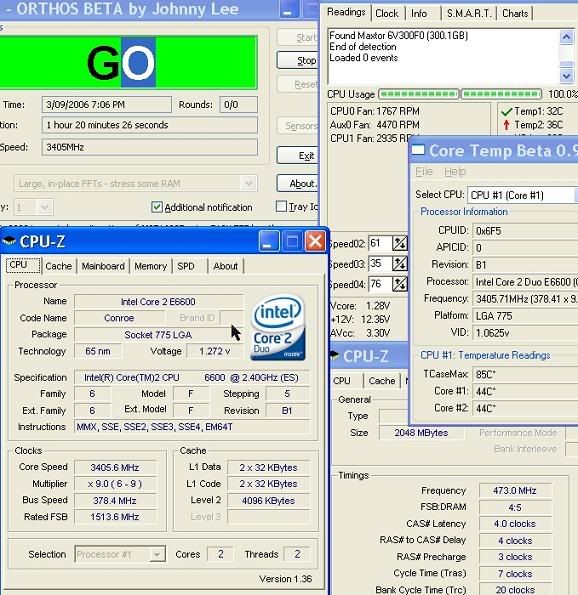Enable the Tray Icon checkbox
Screen dimensions: 578x595
(x=281, y=207)
